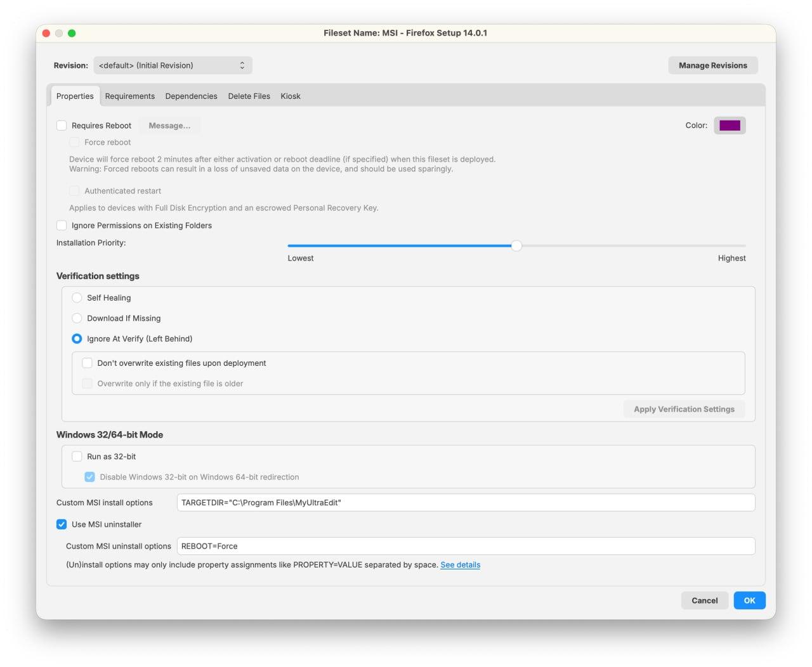
Task: Toggle Disable Windows 32-bit redirection checkbox
Action: pyautogui.click(x=89, y=477)
